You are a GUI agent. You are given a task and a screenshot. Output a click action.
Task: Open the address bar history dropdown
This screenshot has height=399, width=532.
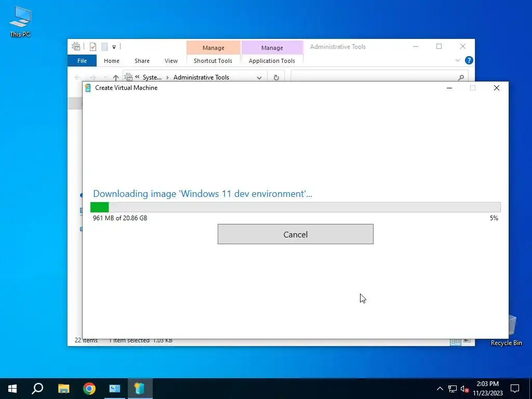point(259,78)
